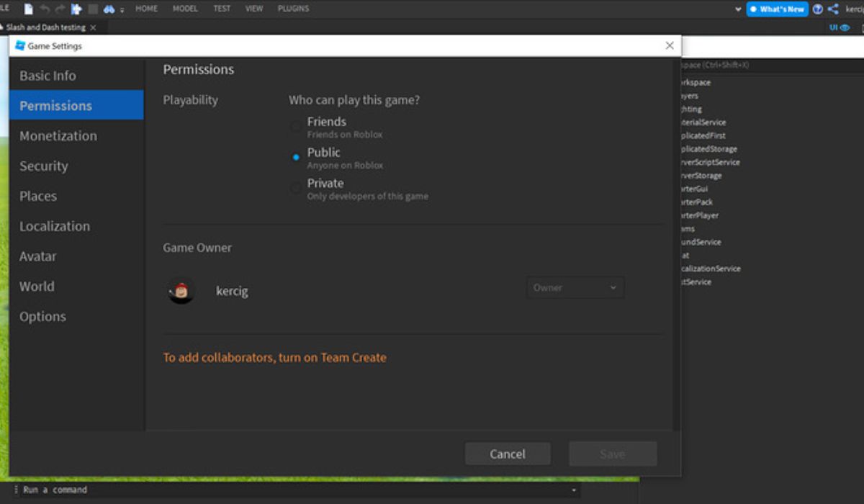
Task: Click the kercig owner name text
Action: tap(232, 292)
